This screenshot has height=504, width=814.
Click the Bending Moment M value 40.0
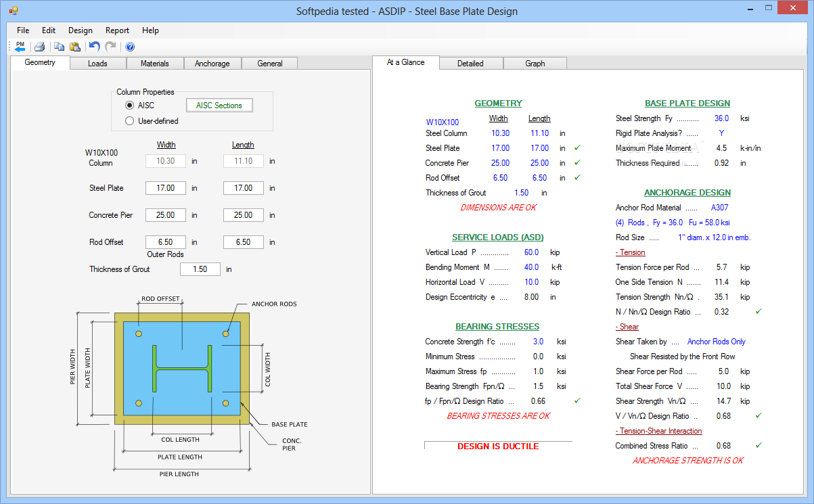[532, 267]
